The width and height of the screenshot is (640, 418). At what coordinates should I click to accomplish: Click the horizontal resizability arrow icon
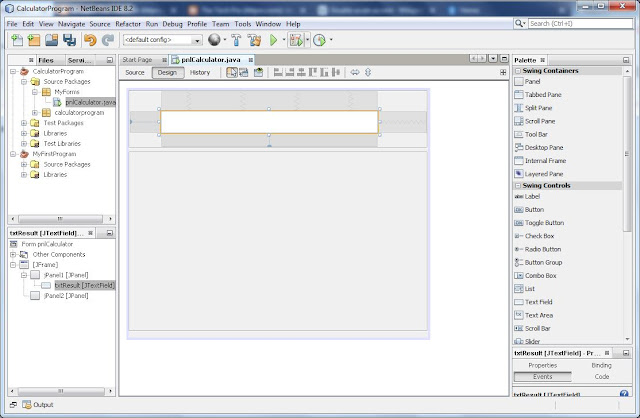tap(355, 72)
